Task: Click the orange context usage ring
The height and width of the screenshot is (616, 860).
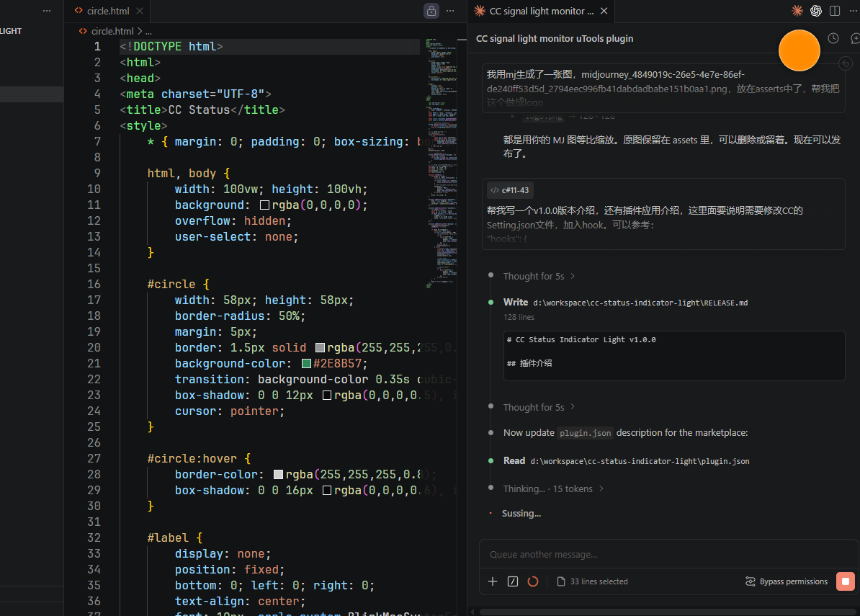Action: [532, 581]
